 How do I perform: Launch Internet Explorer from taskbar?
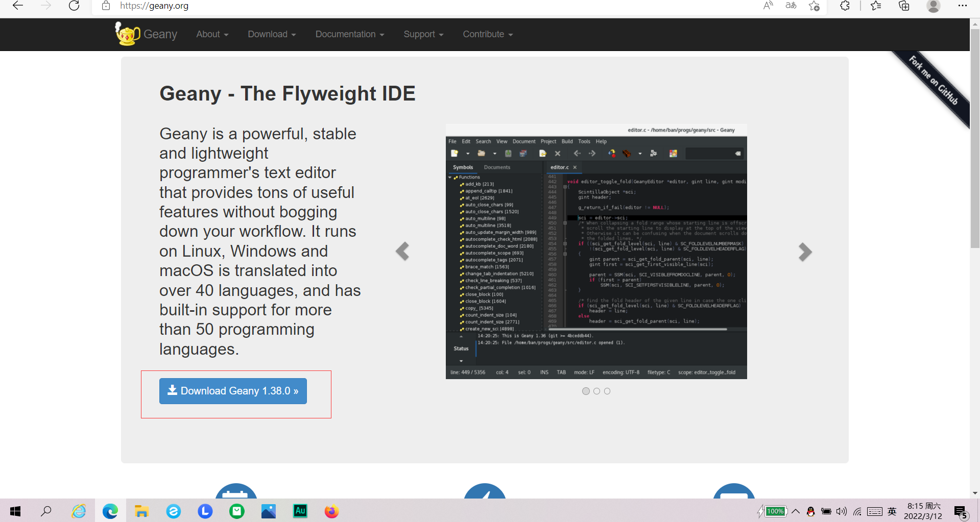point(79,511)
